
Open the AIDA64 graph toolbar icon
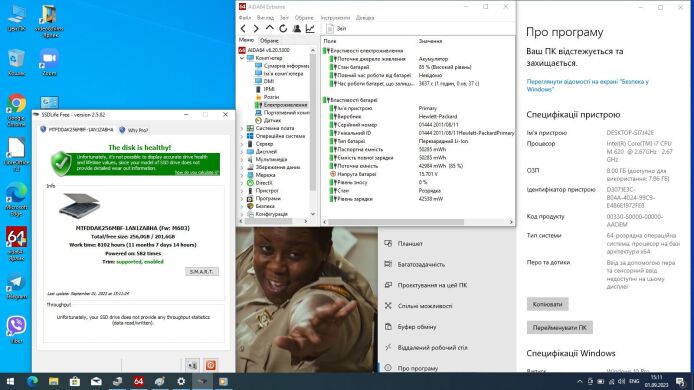click(310, 28)
